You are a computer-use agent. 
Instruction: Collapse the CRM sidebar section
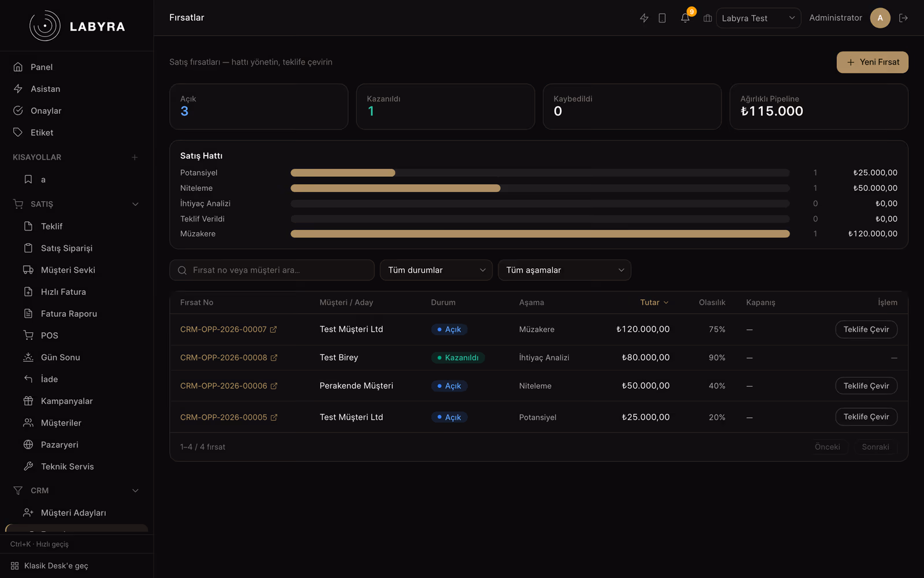tap(135, 491)
